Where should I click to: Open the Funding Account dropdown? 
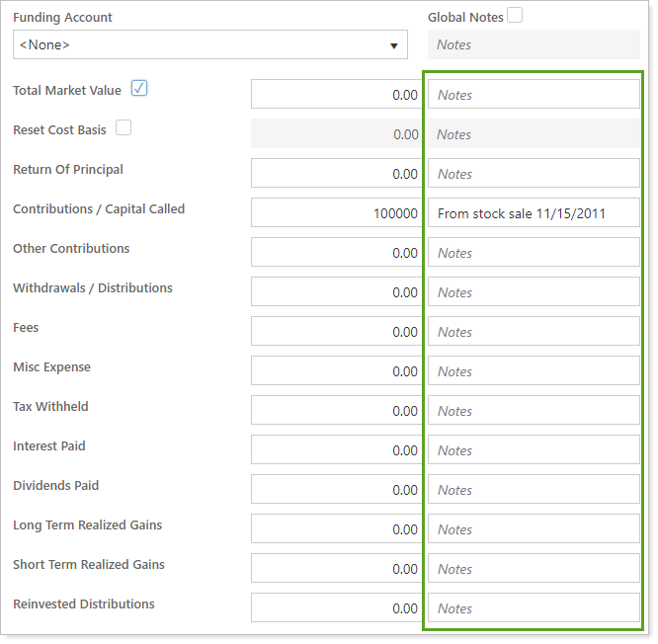pos(209,44)
